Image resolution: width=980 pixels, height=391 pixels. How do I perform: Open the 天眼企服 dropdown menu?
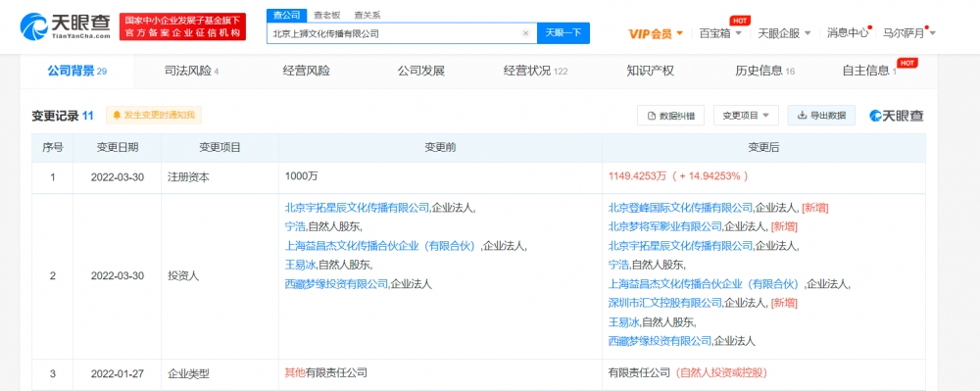[784, 33]
